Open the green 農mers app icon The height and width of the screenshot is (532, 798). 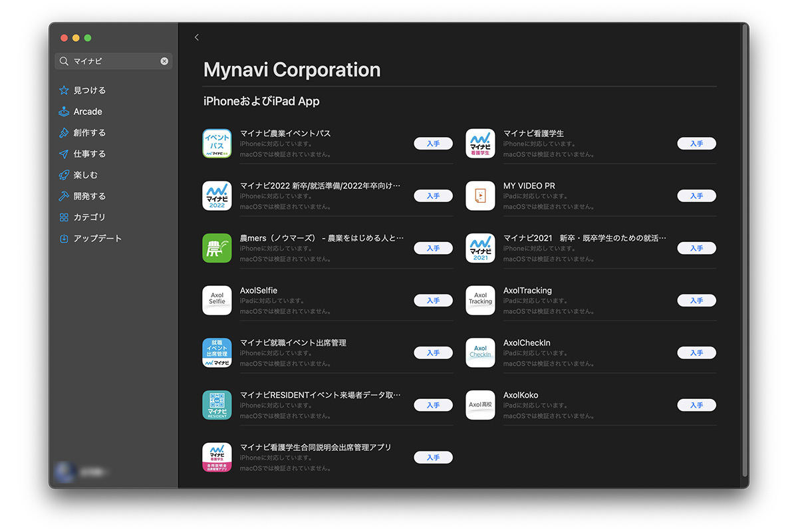point(217,248)
